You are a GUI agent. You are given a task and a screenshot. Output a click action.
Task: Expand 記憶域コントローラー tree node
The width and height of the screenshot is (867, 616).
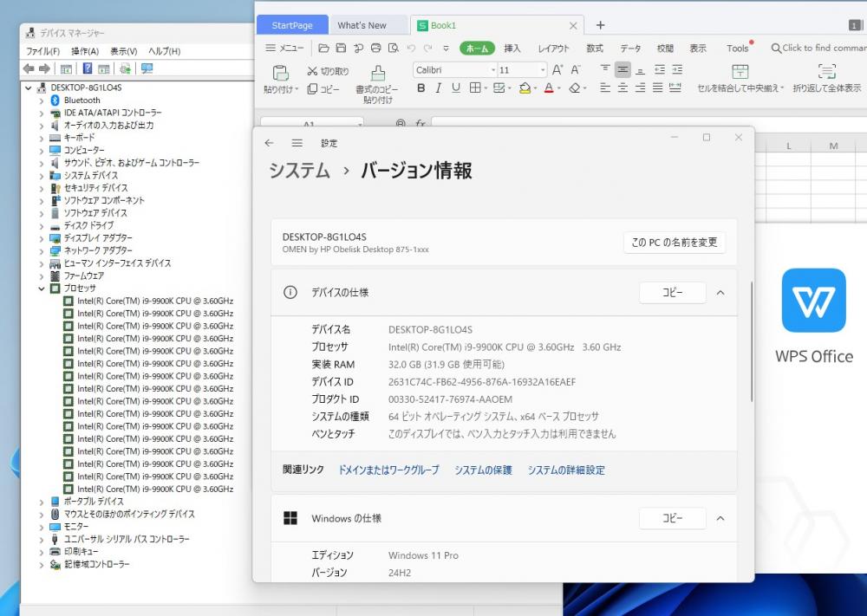coord(42,565)
